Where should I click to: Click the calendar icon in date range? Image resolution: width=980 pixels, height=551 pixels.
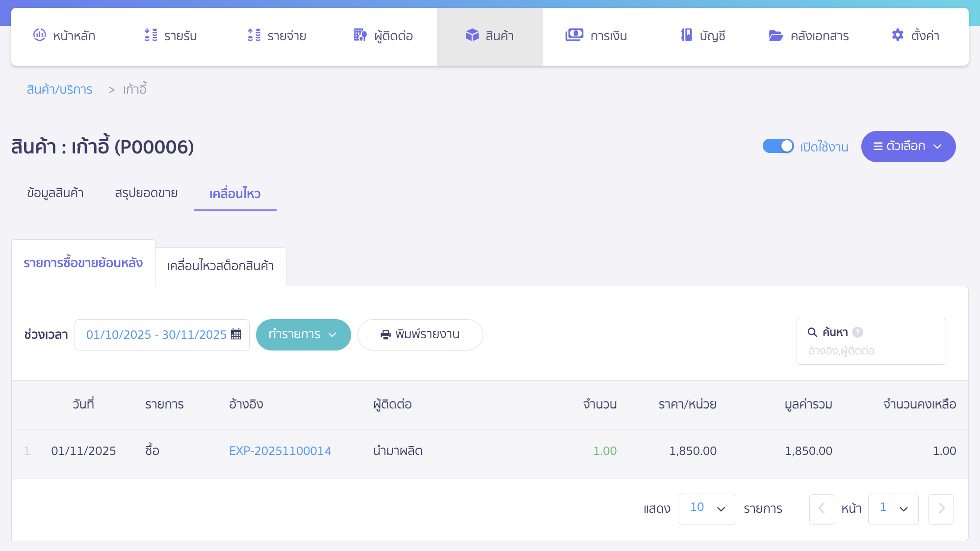(236, 334)
